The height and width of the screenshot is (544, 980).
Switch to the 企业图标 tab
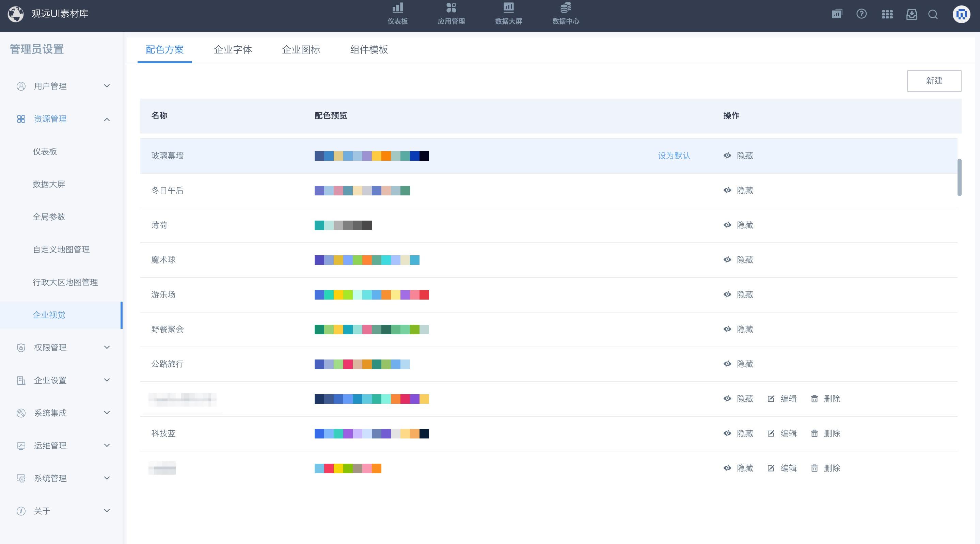[301, 50]
